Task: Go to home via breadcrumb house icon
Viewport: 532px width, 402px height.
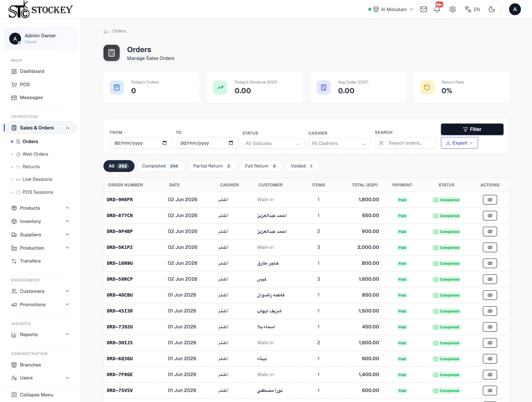Action: click(106, 31)
